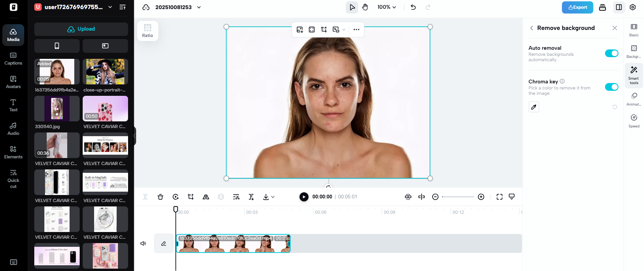This screenshot has height=271, width=644.
Task: Expand the download options arrow in timeline
Action: coord(273,197)
